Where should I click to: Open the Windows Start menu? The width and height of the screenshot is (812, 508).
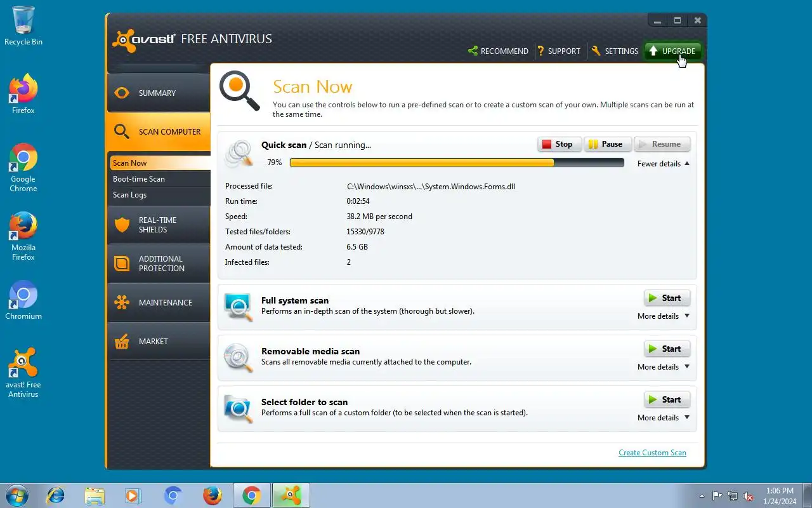coord(16,495)
